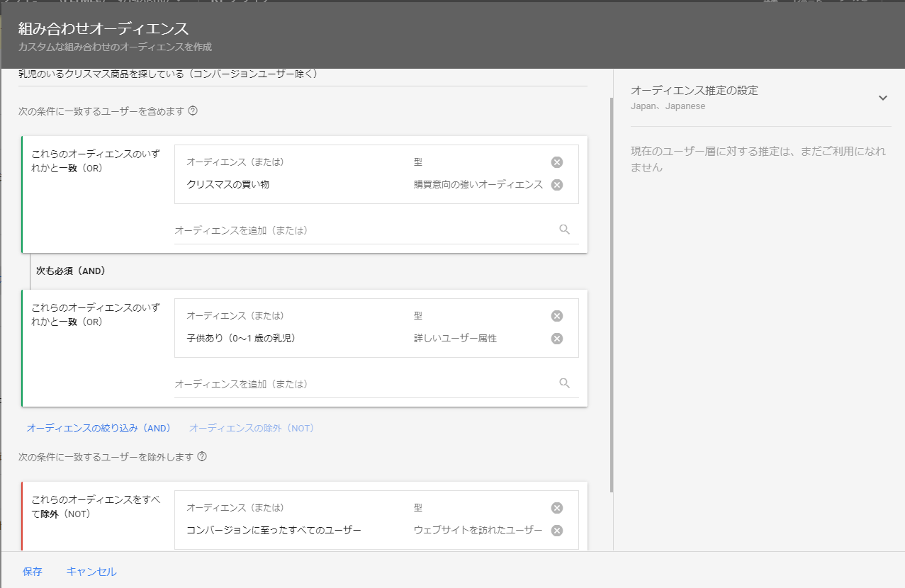Viewport: 905px width, 588px height.
Task: Click X icon on second group header row
Action: tap(557, 316)
